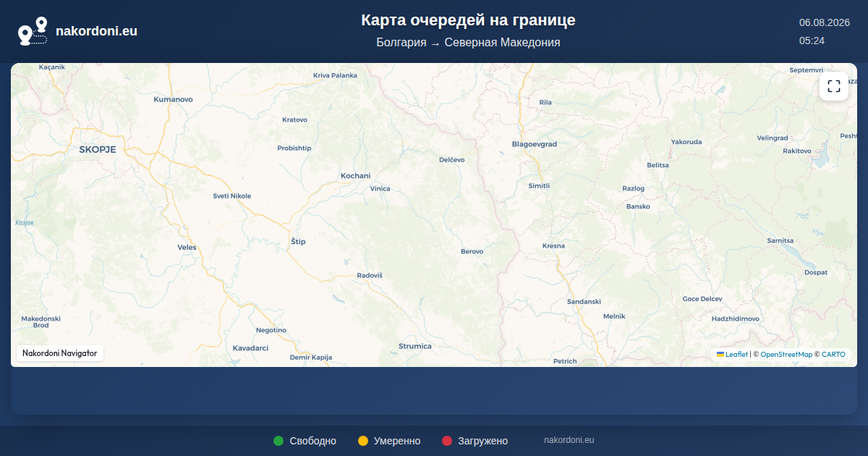This screenshot has width=868, height=456.
Task: Click the Goce Delcev town label
Action: [x=702, y=299]
